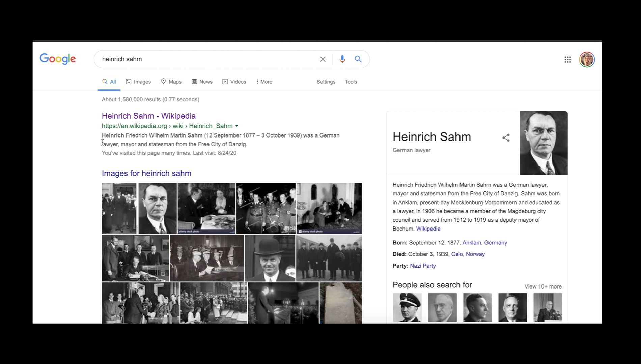The width and height of the screenshot is (641, 364).
Task: Switch to the Videos tab
Action: pyautogui.click(x=234, y=82)
